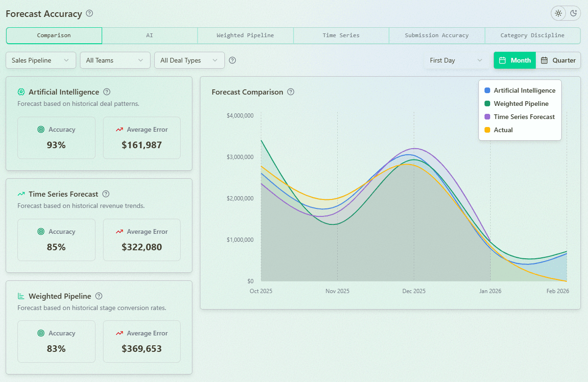This screenshot has height=382, width=588.
Task: Open the Category Discipline tab
Action: 532,35
